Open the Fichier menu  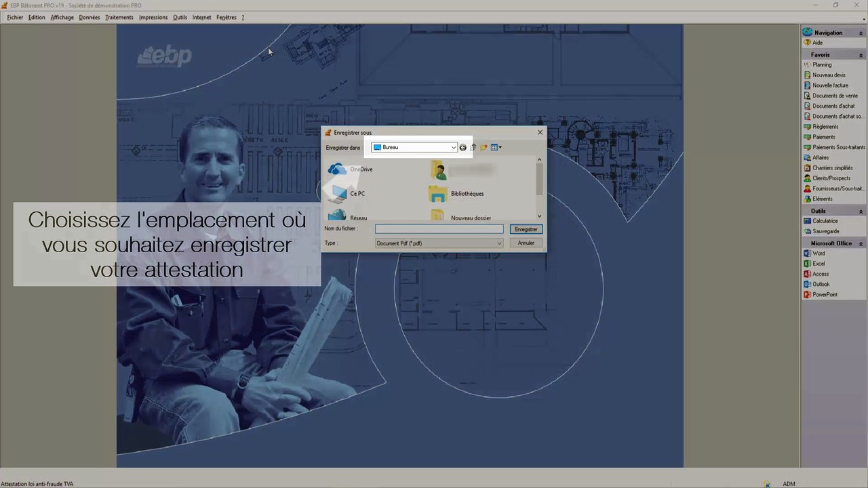pyautogui.click(x=15, y=18)
